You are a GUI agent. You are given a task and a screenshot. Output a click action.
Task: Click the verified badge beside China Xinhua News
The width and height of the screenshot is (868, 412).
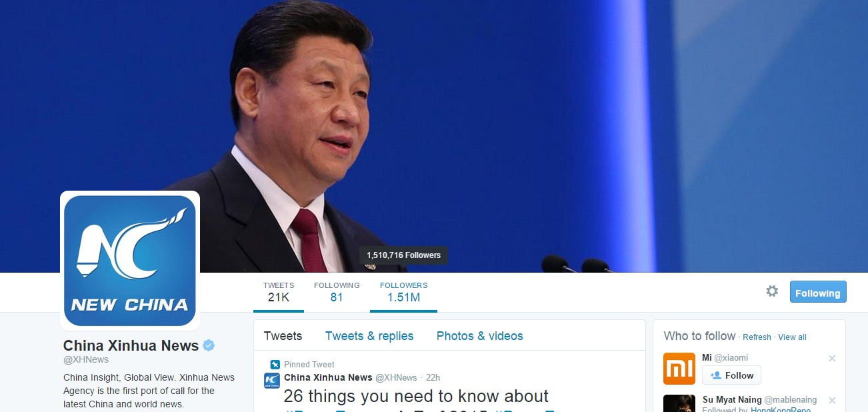[209, 345]
